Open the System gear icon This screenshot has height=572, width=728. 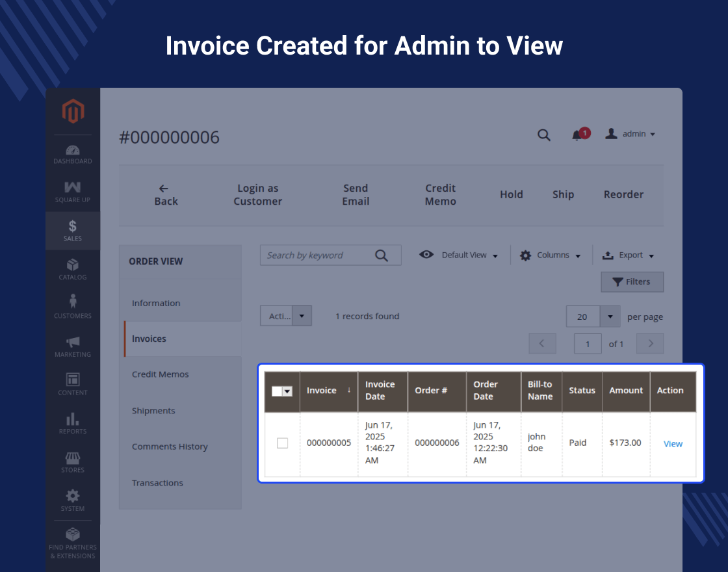tap(73, 500)
